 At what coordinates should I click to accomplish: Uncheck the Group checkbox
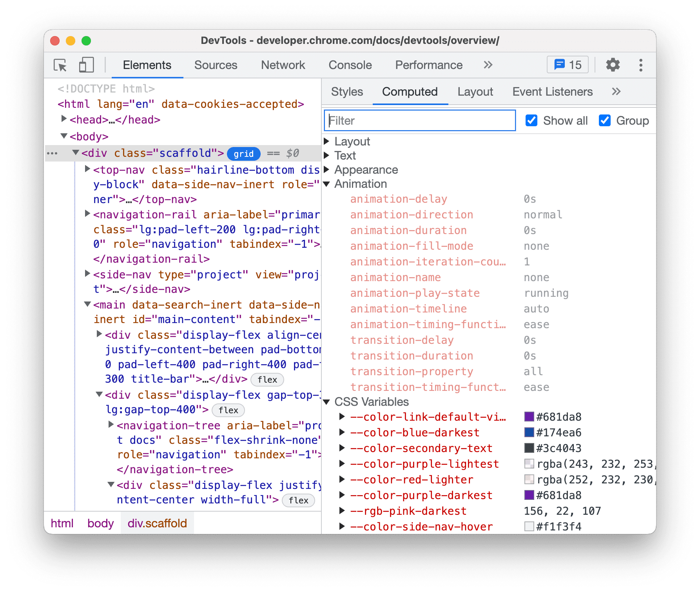click(x=604, y=121)
